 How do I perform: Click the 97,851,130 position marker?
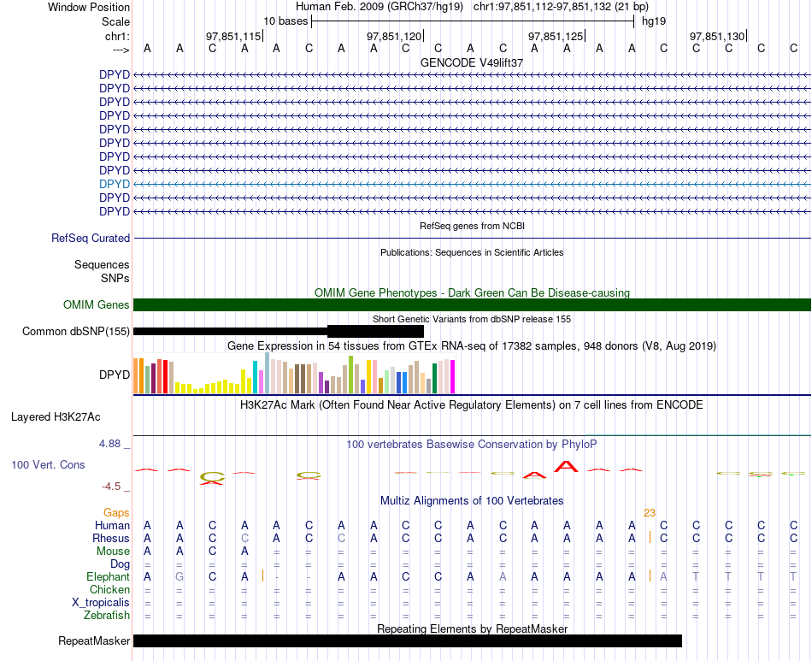(x=717, y=36)
